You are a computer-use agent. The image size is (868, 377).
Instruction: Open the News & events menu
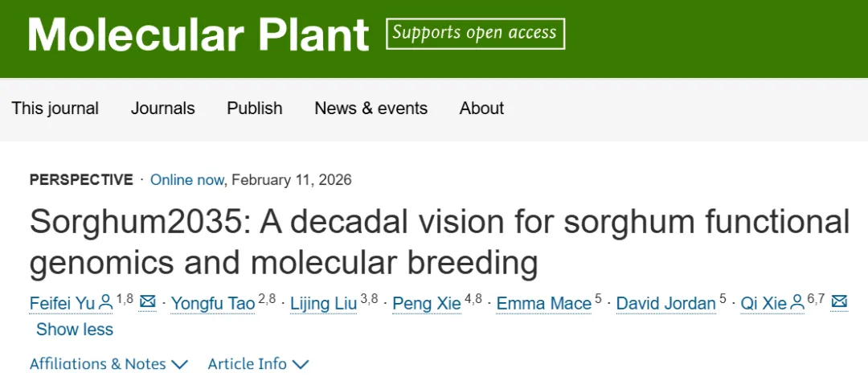(x=371, y=109)
